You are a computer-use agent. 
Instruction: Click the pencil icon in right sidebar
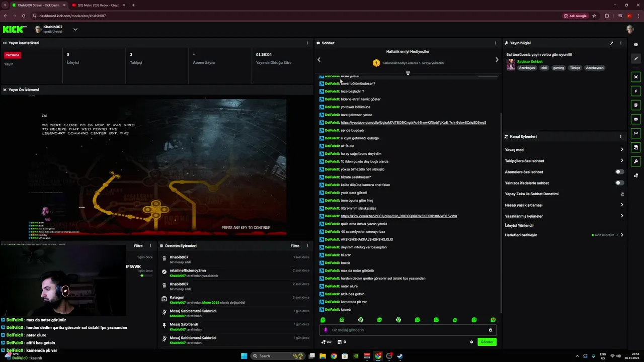pyautogui.click(x=636, y=59)
